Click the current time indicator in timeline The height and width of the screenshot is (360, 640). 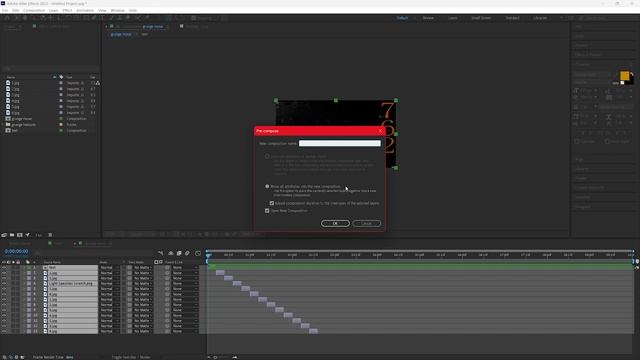click(209, 255)
